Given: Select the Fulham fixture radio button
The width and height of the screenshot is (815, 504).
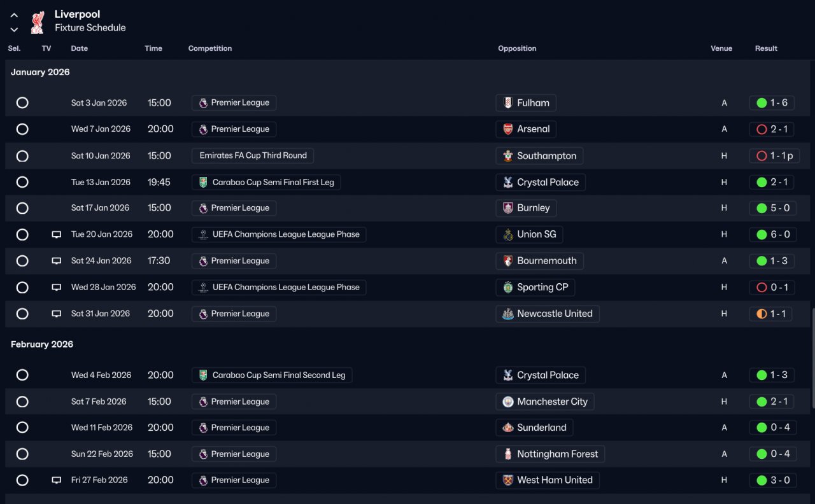Looking at the screenshot, I should pos(22,103).
